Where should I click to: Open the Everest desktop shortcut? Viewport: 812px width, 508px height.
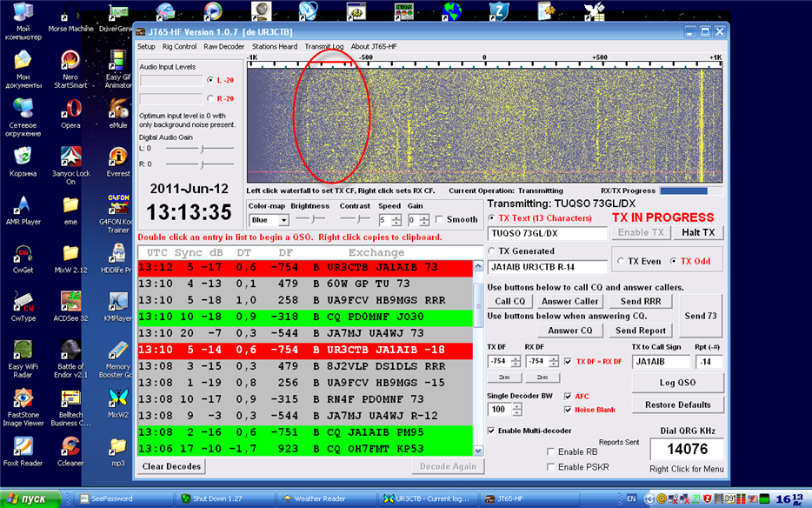pos(118,162)
